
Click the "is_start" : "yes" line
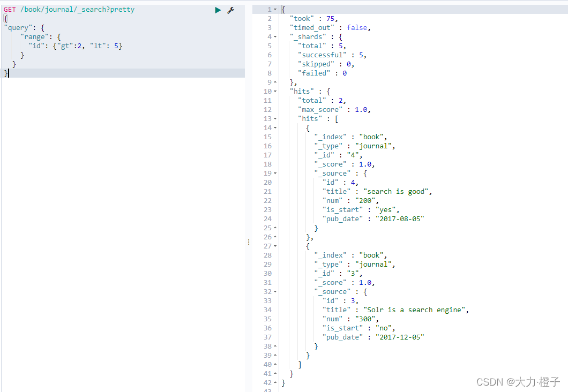(361, 209)
